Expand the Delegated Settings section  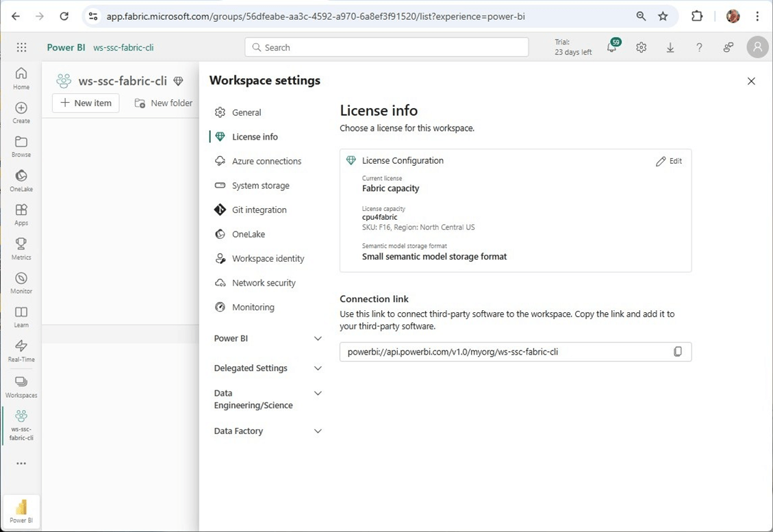(318, 368)
